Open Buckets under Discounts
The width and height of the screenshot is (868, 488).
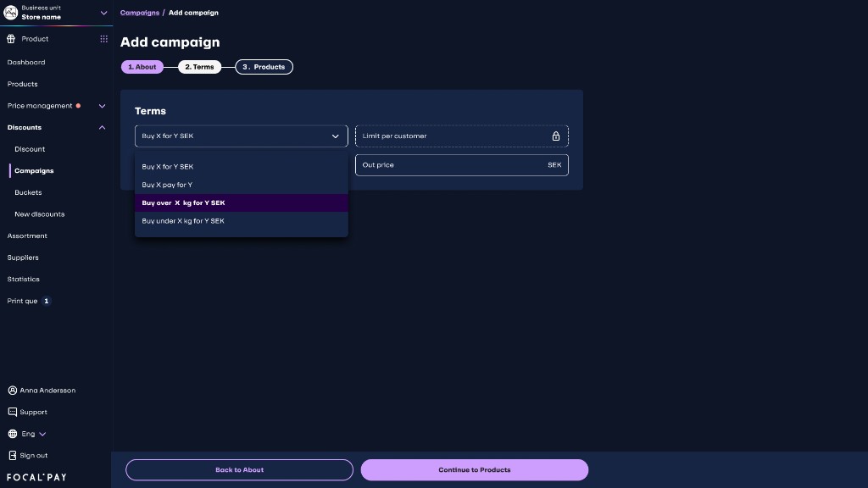pos(28,192)
